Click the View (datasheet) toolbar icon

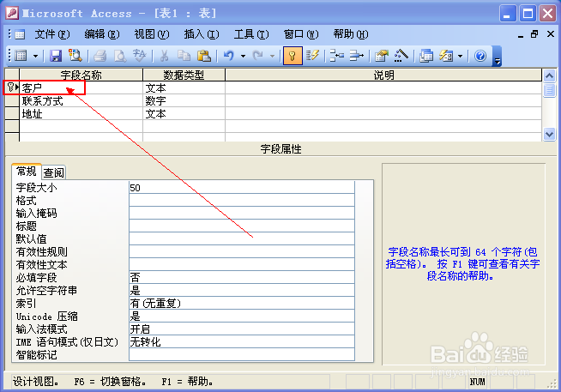(21, 56)
